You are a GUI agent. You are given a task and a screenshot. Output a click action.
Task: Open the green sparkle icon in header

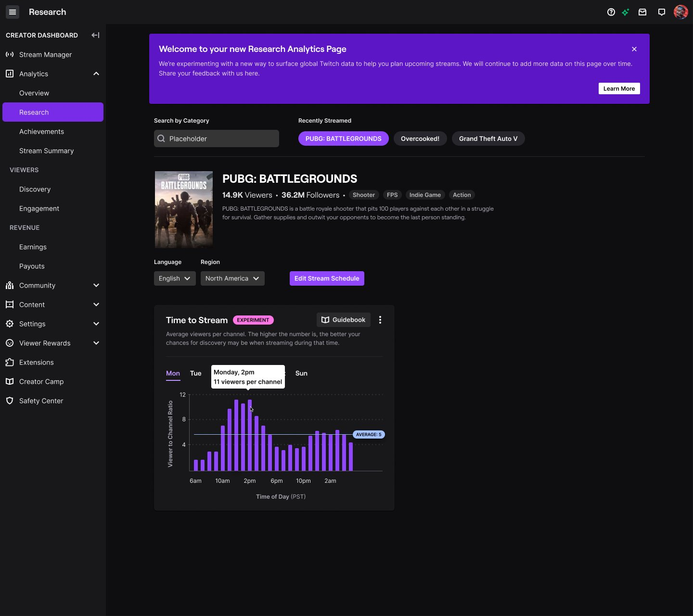626,12
